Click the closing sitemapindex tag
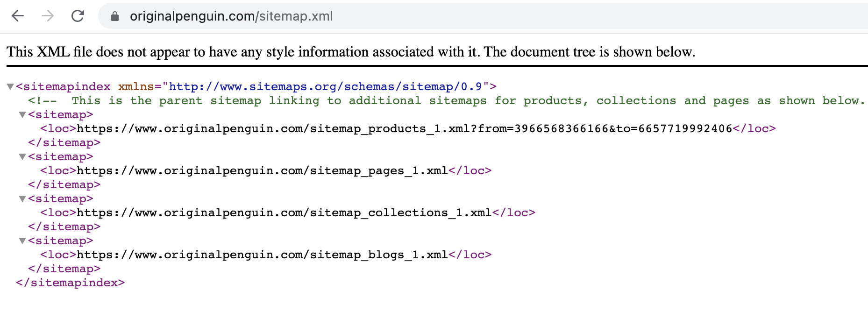The width and height of the screenshot is (868, 326). pos(70,283)
